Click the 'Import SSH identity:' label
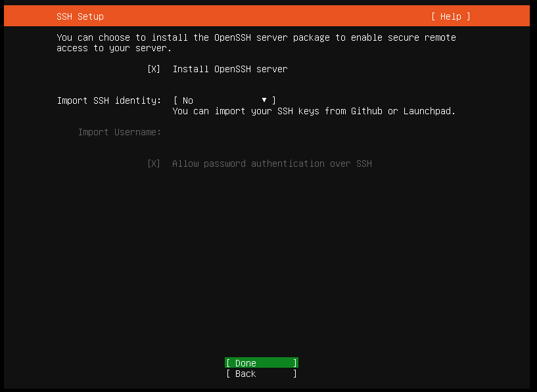This screenshot has height=392, width=537. pyautogui.click(x=109, y=100)
